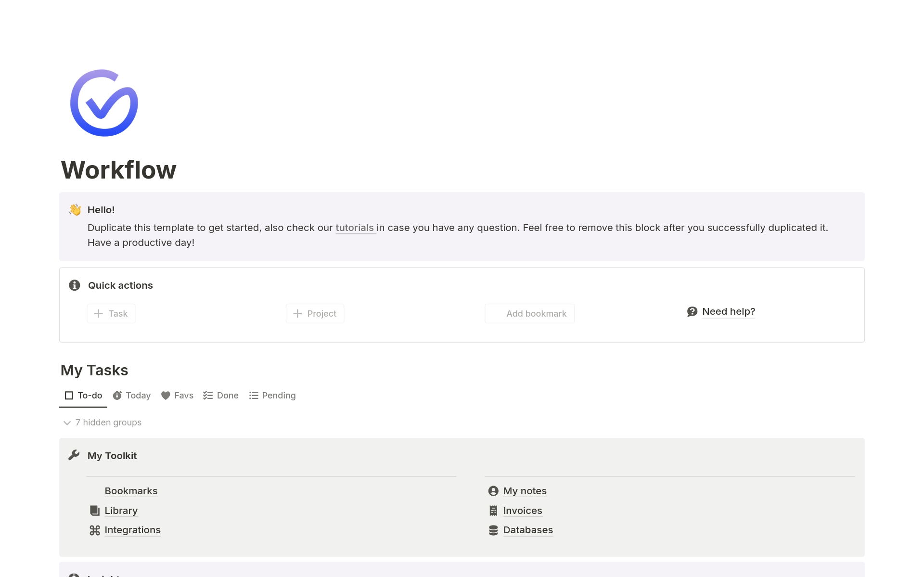The width and height of the screenshot is (924, 577).
Task: Expand the 7 hidden groups chevron
Action: click(67, 423)
